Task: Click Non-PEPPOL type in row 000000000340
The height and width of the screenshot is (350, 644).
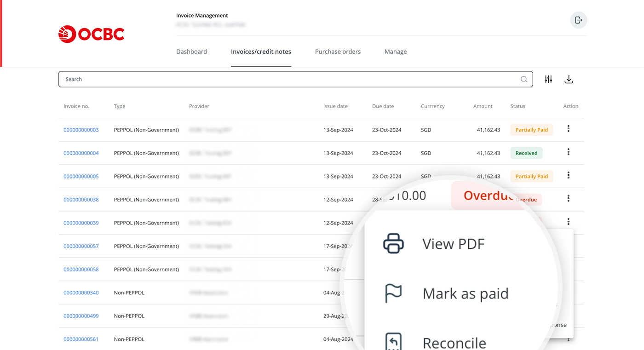Action: pos(129,293)
